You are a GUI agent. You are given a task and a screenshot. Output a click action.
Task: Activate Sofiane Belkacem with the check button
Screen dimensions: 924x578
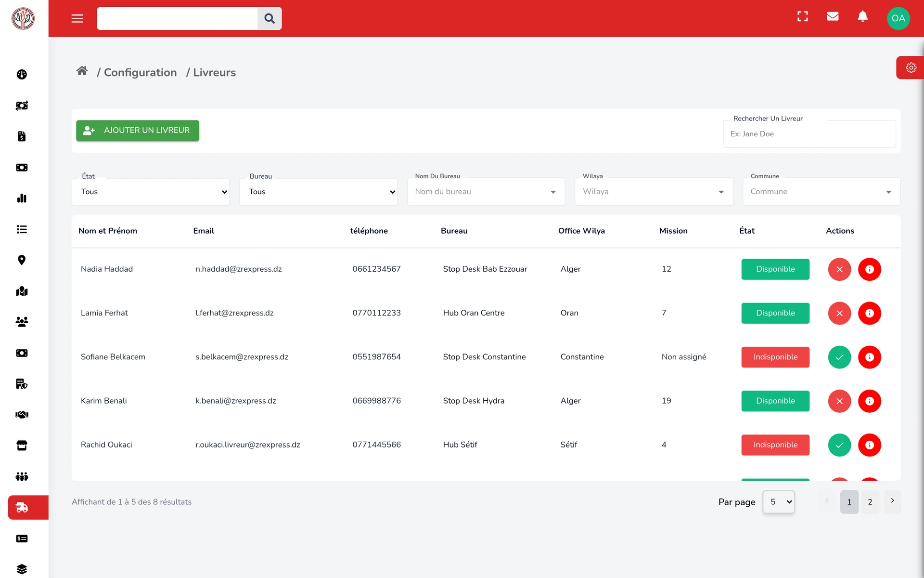[x=840, y=357]
